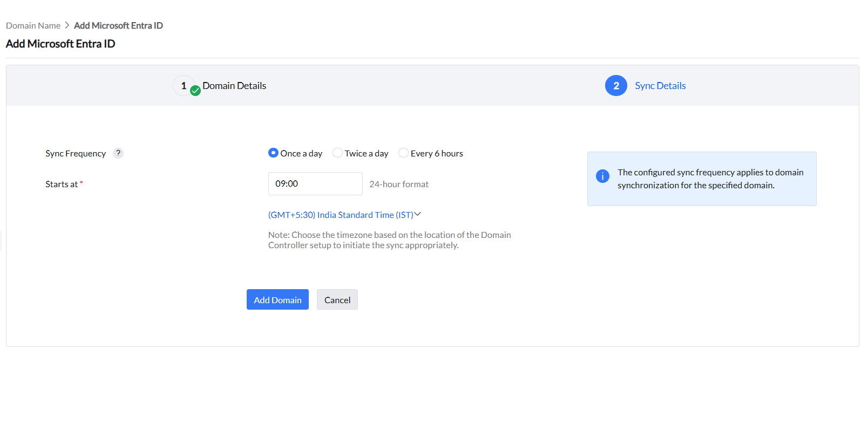Screen dimensions: 868x424
Task: Go to the Sync Details step
Action: pos(660,86)
